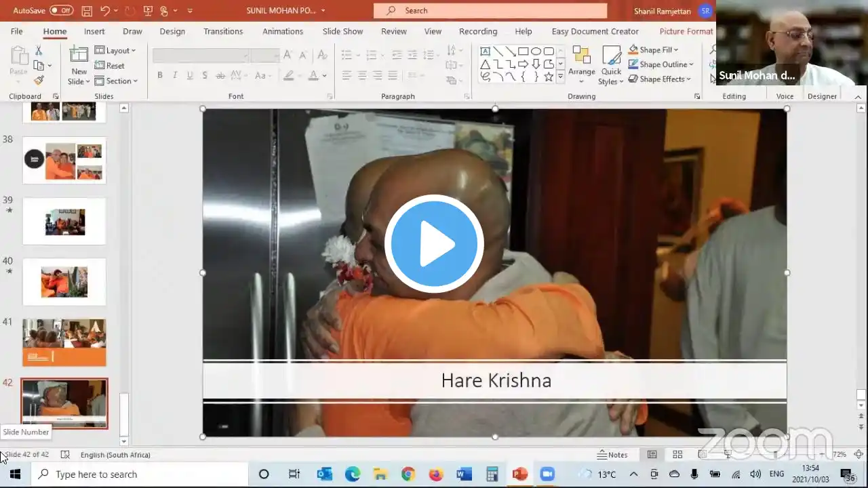
Task: Switch to Normal view
Action: click(652, 455)
